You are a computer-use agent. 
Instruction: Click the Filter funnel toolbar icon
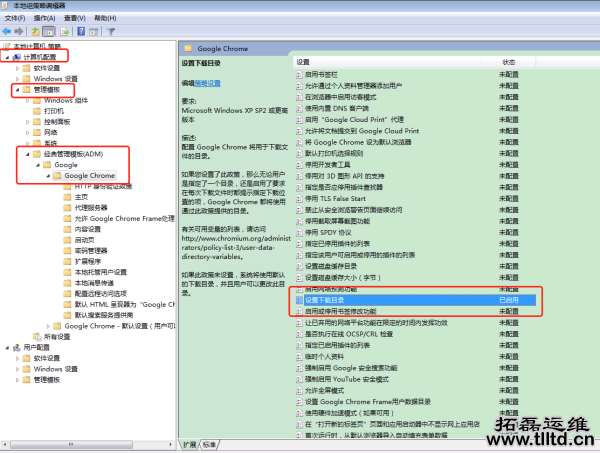(111, 32)
